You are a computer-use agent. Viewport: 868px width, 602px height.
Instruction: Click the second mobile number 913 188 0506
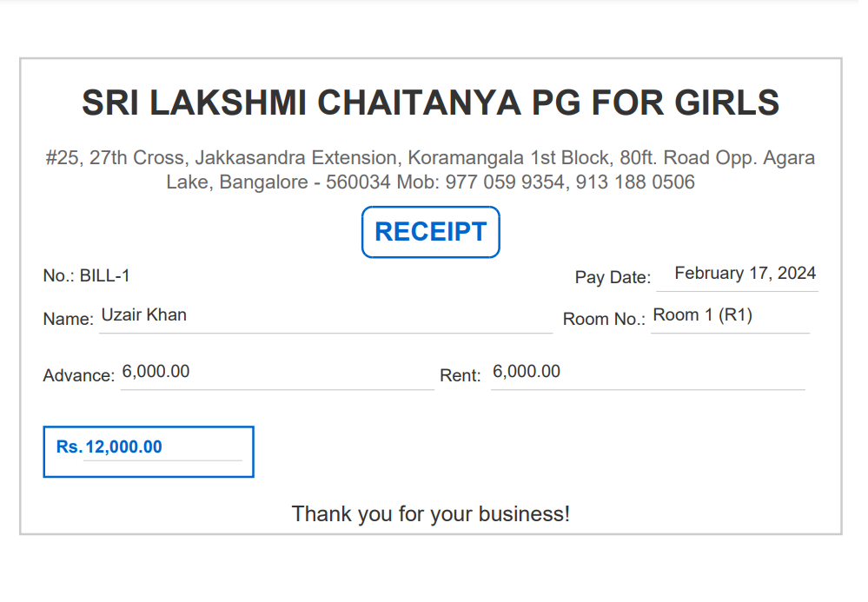click(x=635, y=182)
